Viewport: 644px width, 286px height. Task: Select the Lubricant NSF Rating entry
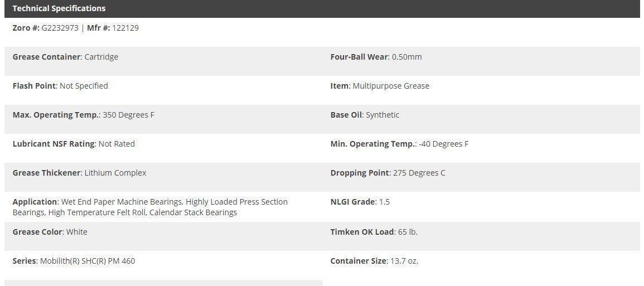pyautogui.click(x=74, y=144)
